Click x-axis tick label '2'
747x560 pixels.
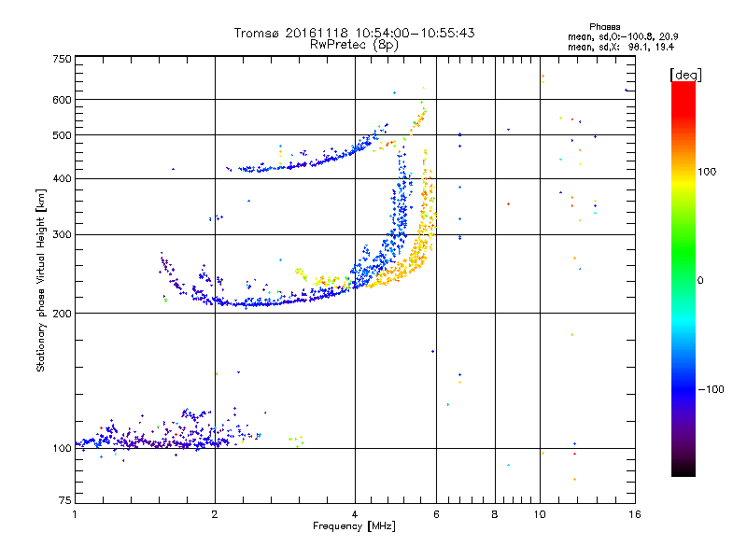click(215, 514)
